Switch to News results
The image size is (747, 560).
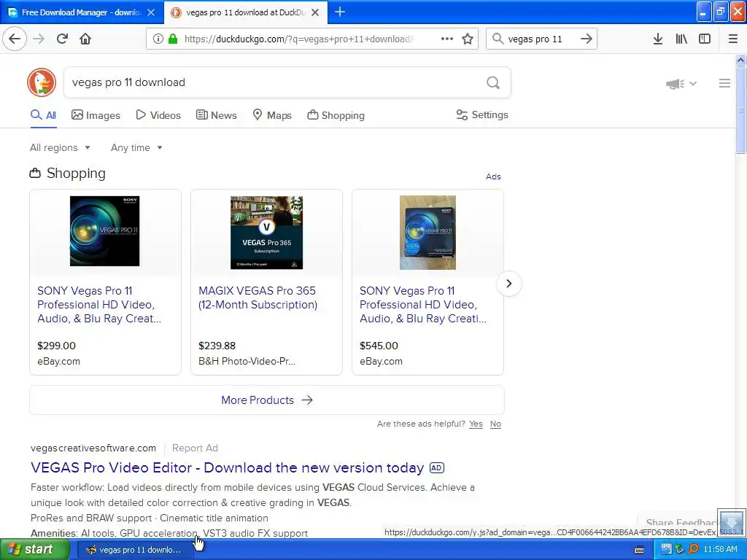click(x=216, y=115)
